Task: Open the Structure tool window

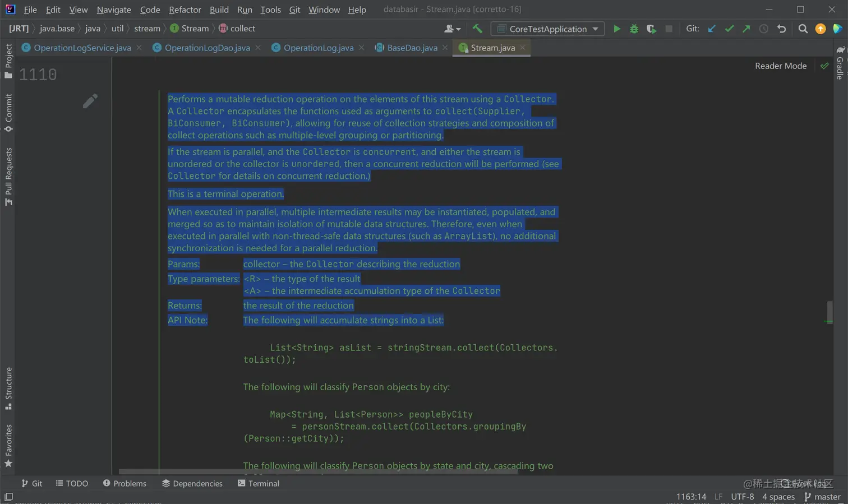Action: point(8,389)
